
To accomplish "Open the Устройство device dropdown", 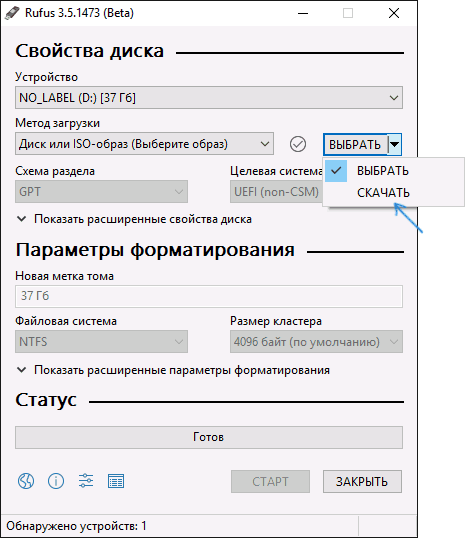I will [209, 98].
